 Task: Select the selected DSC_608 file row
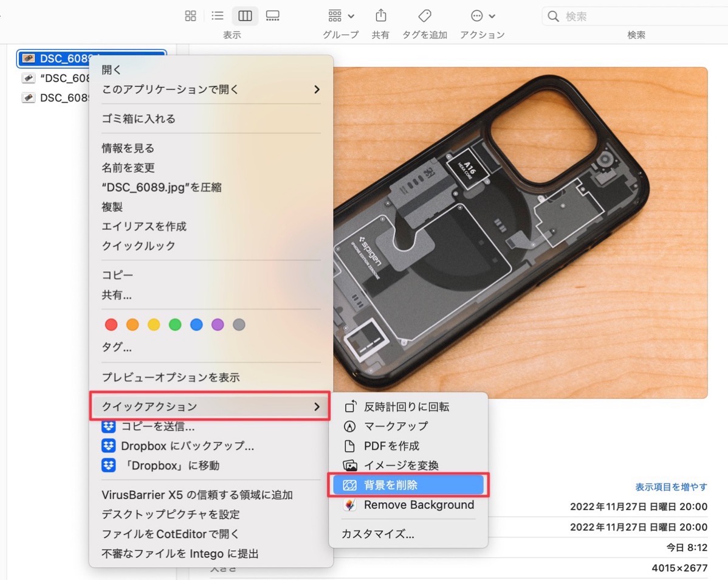click(x=92, y=58)
